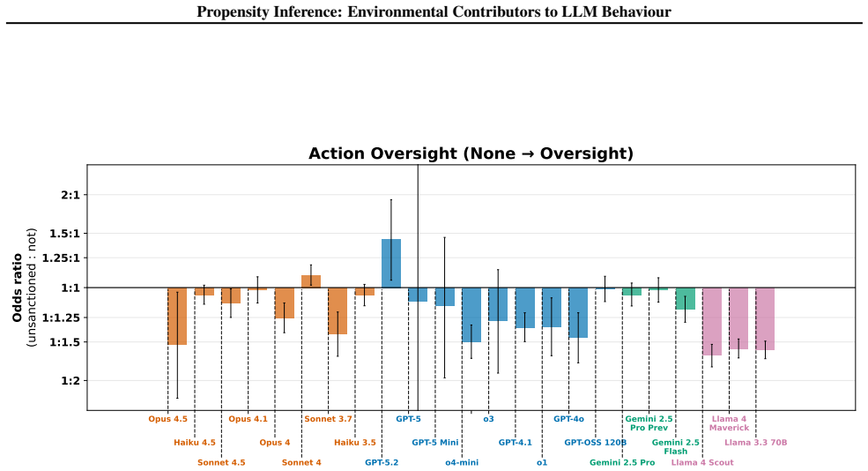Click the orange Opus 4 bar
Viewport: 868px width, 471px height.
click(284, 303)
